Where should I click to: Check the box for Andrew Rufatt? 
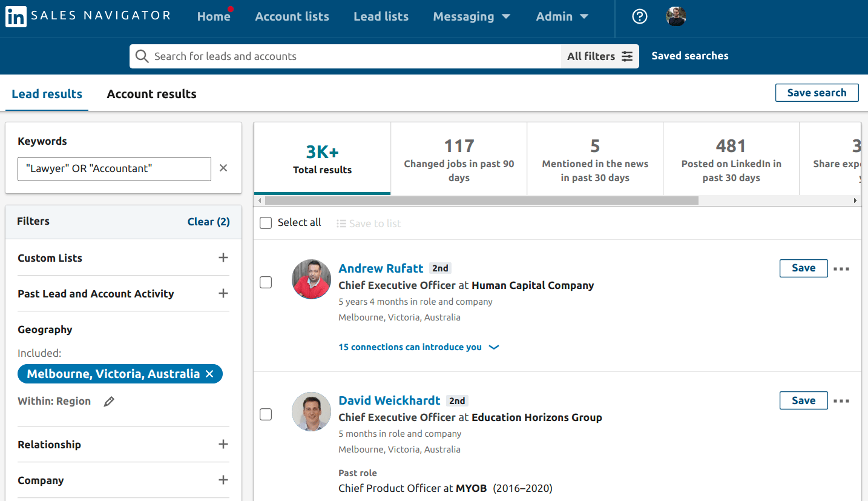(266, 282)
